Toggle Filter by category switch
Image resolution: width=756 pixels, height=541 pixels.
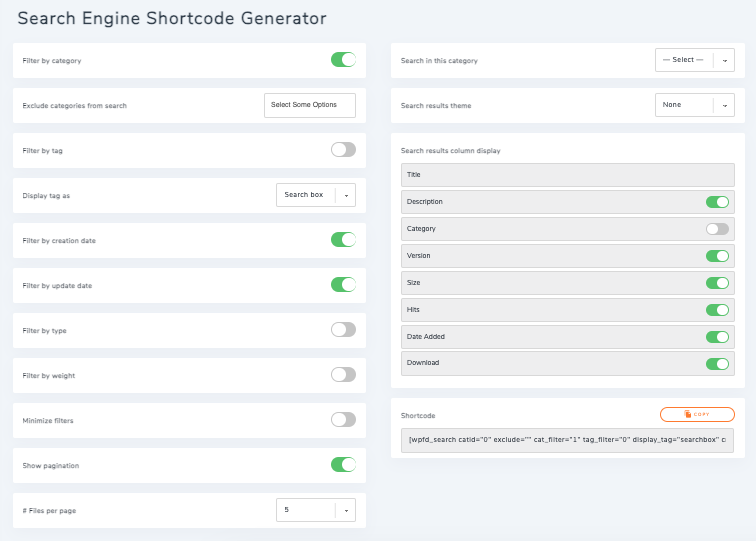coord(343,60)
